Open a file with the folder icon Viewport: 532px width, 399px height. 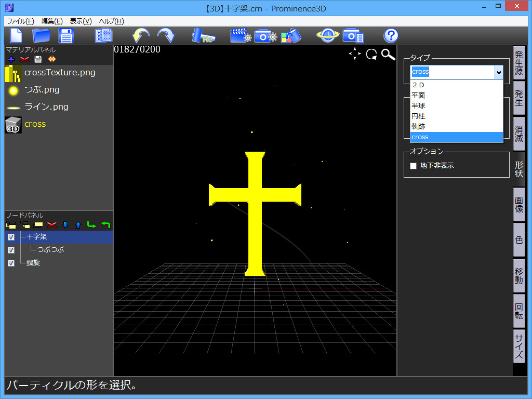(x=41, y=36)
